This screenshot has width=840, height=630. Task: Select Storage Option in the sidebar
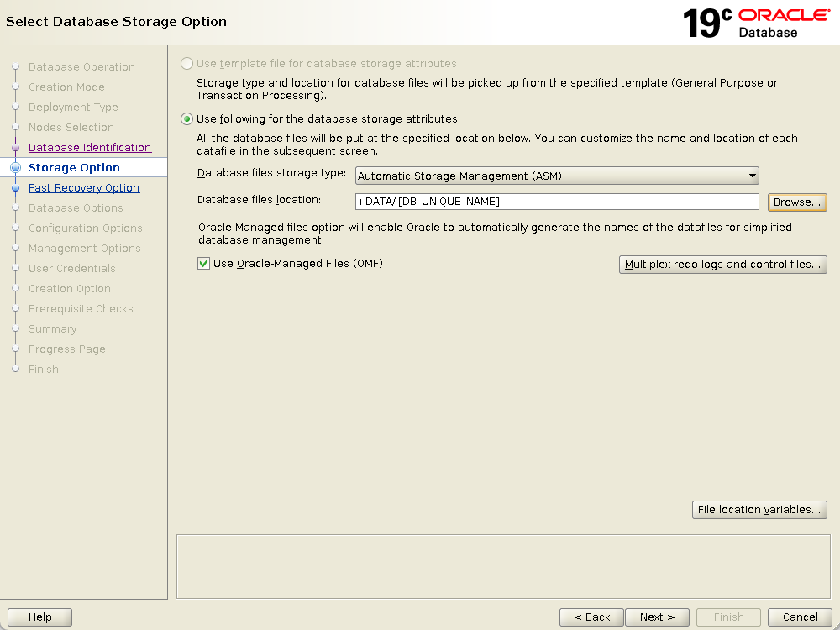74,168
